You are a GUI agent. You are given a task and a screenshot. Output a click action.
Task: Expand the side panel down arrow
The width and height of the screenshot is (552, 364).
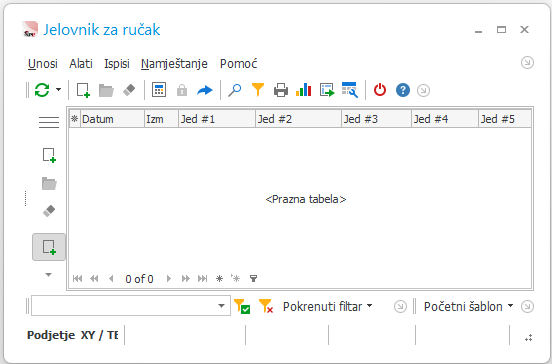pyautogui.click(x=49, y=275)
